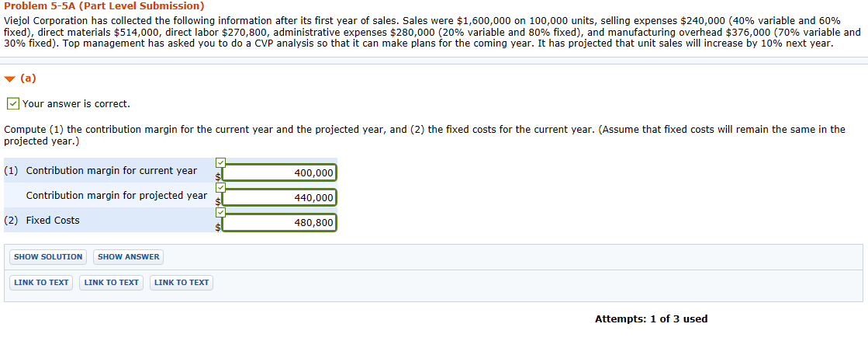Click 'Contribution margin for current year' label
Viewport: 868px width, 341px height.
[x=112, y=170]
